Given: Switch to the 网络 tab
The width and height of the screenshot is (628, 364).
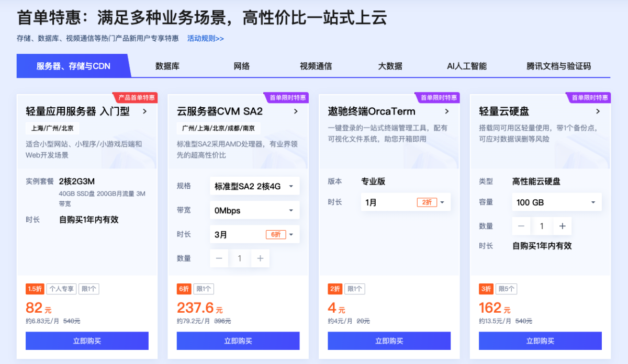Looking at the screenshot, I should tap(242, 66).
